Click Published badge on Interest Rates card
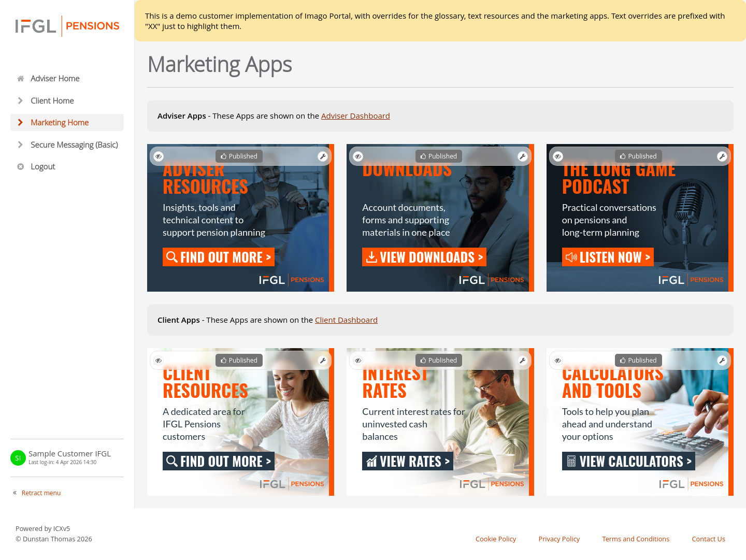Screen dimensions: 746x560 click(x=439, y=361)
